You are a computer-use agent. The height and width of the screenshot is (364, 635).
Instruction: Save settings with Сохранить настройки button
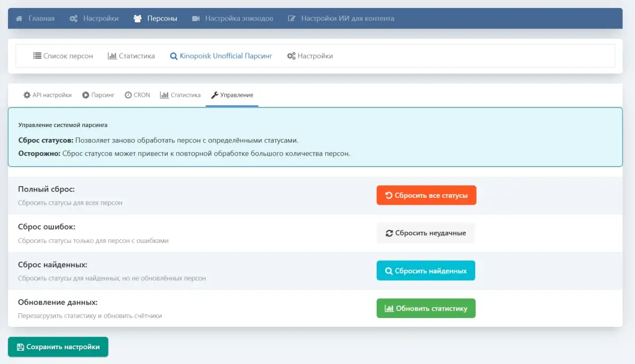58,347
